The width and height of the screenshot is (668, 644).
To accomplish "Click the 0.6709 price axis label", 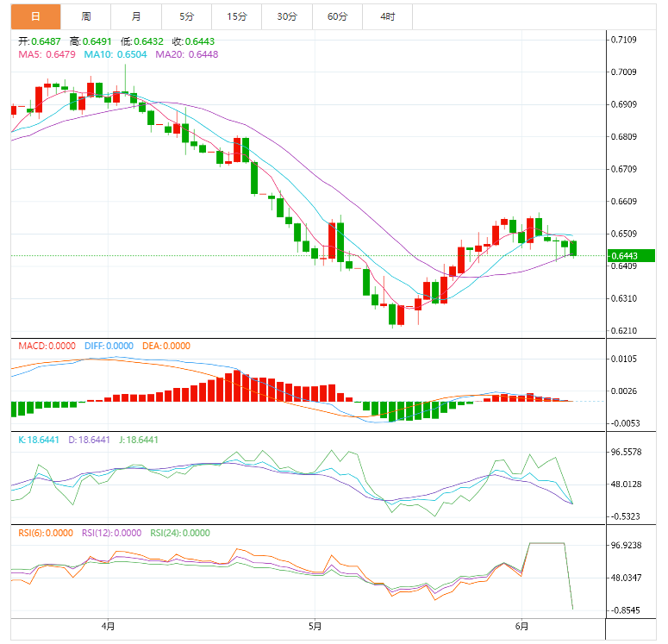I will point(624,169).
